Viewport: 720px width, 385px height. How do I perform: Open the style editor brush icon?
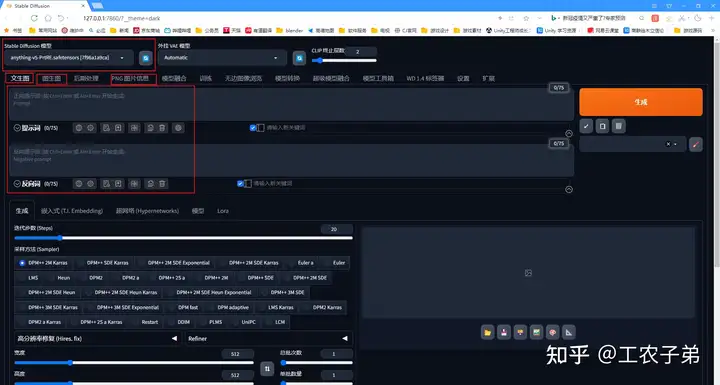[696, 144]
